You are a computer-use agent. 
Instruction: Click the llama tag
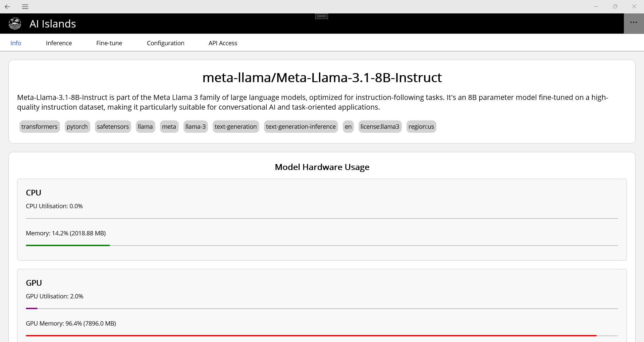[145, 127]
